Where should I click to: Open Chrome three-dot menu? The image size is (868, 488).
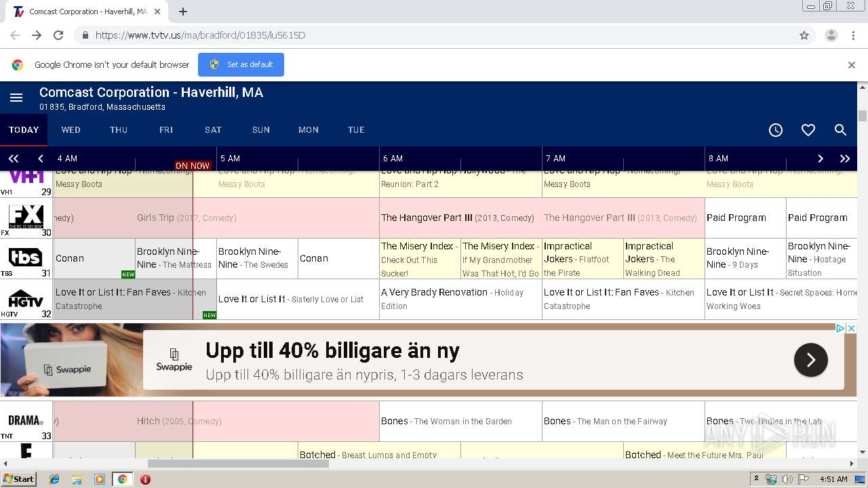pyautogui.click(x=853, y=35)
